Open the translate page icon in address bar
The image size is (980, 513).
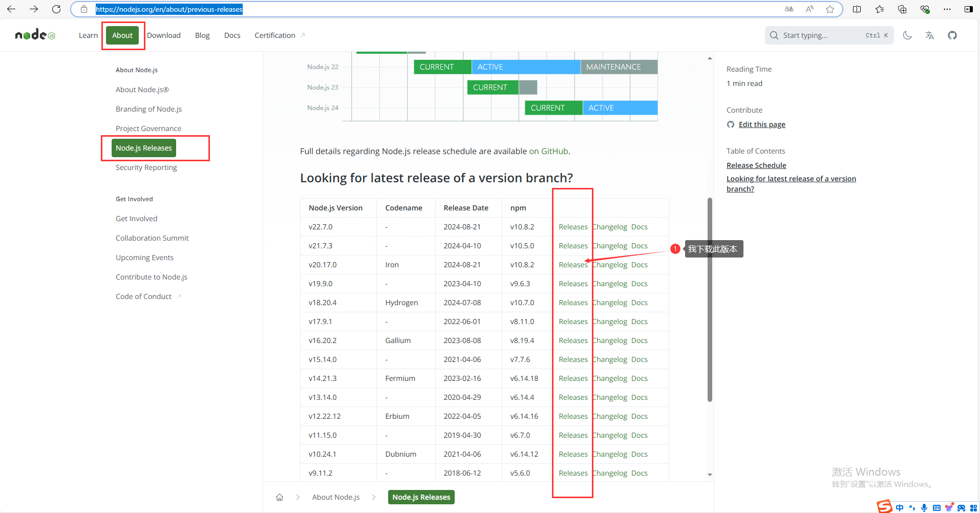coord(789,9)
